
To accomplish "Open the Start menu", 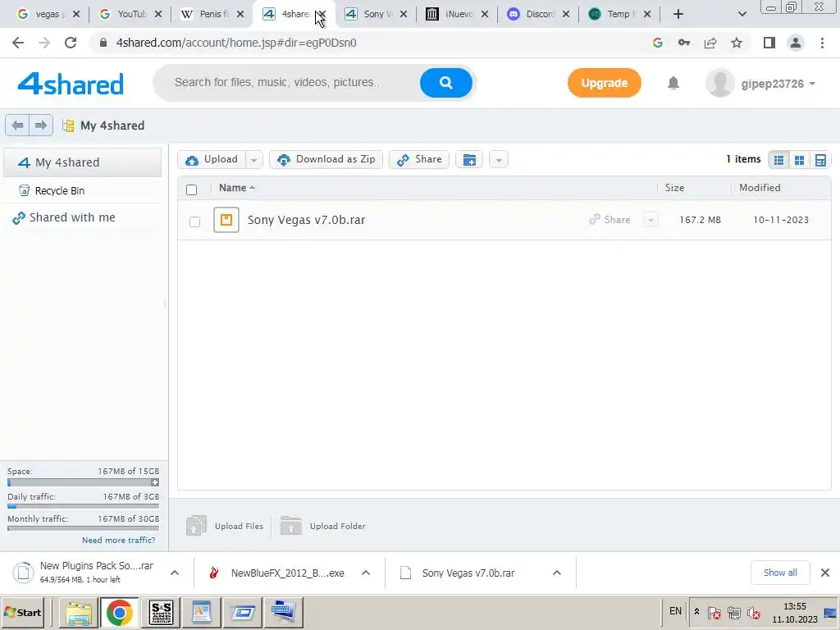I will [23, 612].
